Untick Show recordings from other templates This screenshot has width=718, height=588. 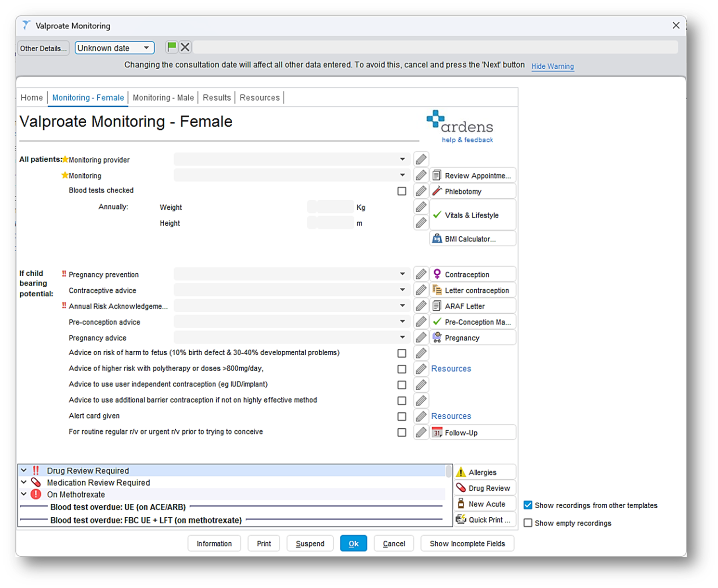[x=528, y=505]
